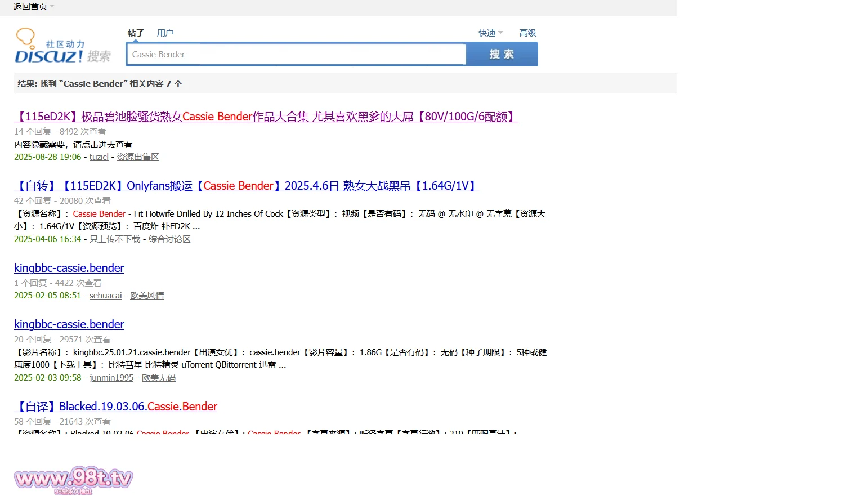Go to the 资源出售区 forum
This screenshot has width=868, height=500.
(138, 157)
